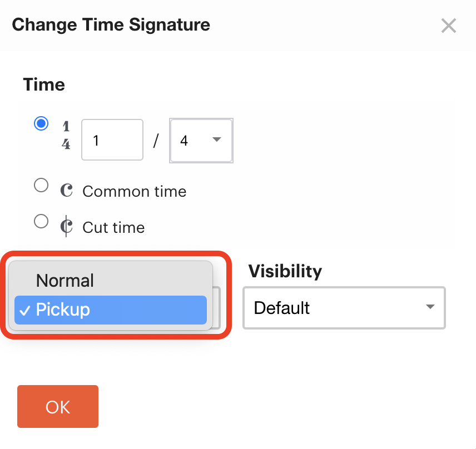This screenshot has width=476, height=449.
Task: Click the cut time symbol icon
Action: [66, 226]
